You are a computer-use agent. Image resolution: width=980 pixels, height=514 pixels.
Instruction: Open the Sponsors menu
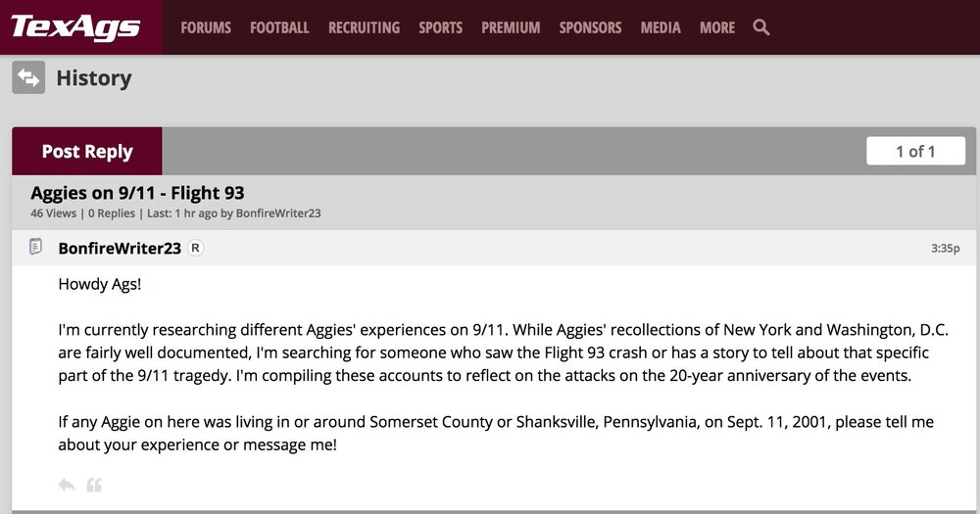[590, 27]
